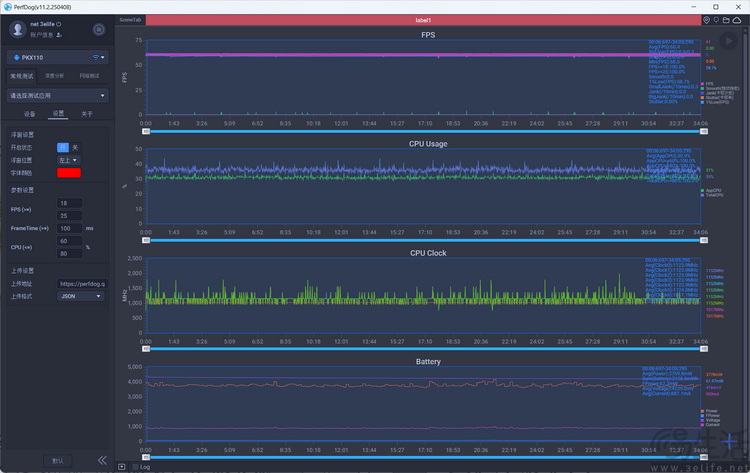This screenshot has height=473, width=750.
Task: Click the wifi connection icon in device box
Action: [96, 57]
